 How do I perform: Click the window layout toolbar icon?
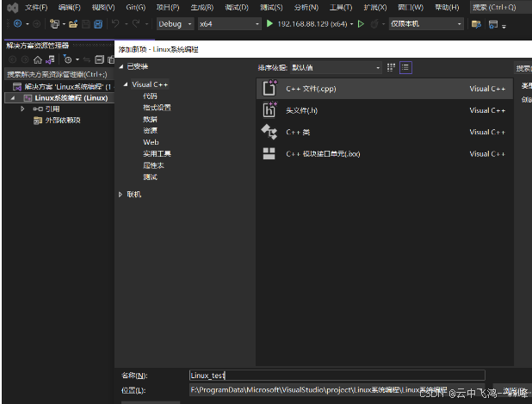(493, 24)
